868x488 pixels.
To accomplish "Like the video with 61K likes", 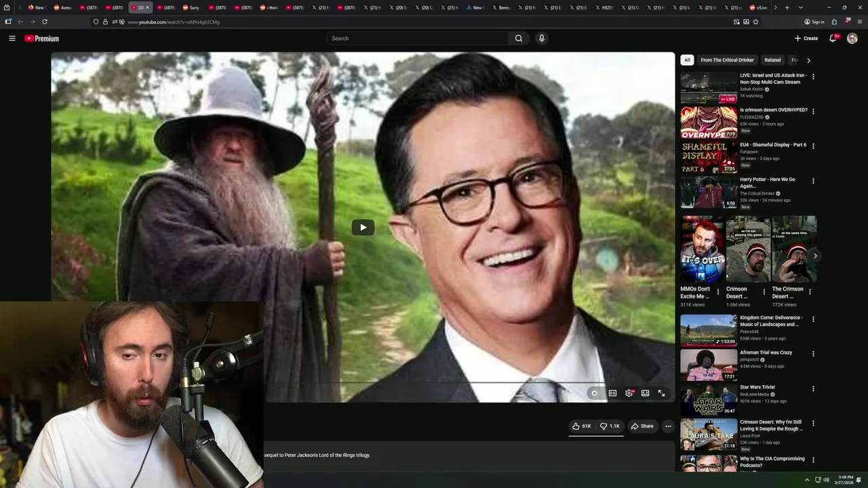I will (582, 426).
